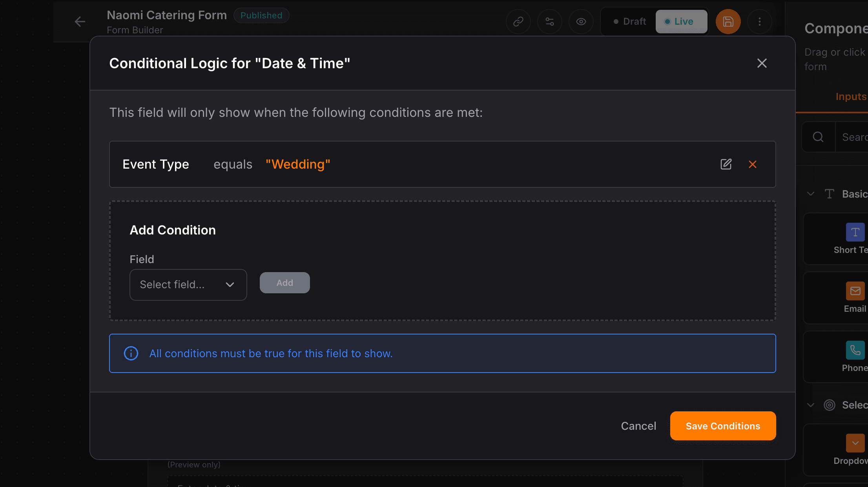This screenshot has height=487, width=868.
Task: Open form settings via sliders icon
Action: 549,22
